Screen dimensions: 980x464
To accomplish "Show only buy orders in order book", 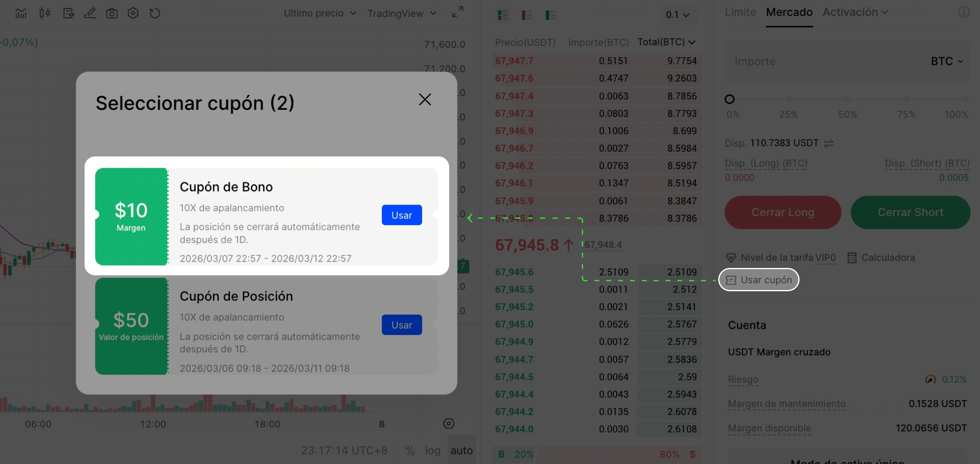I will [550, 15].
